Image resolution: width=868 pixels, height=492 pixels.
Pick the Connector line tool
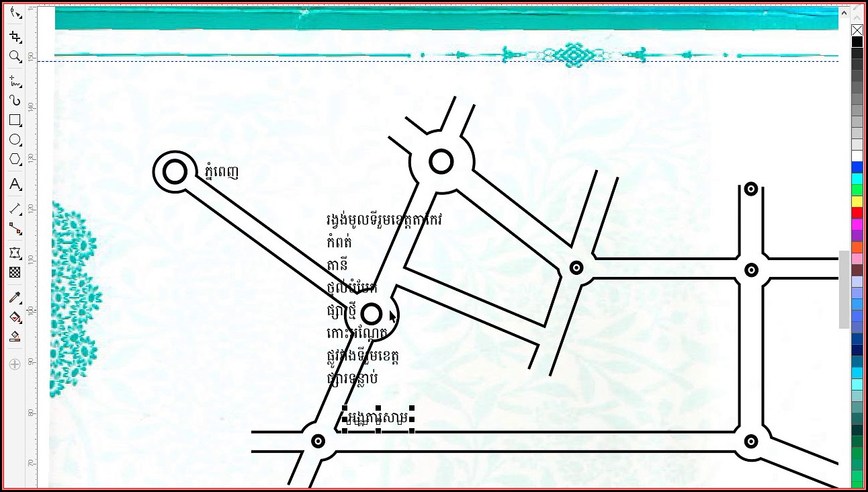click(15, 229)
